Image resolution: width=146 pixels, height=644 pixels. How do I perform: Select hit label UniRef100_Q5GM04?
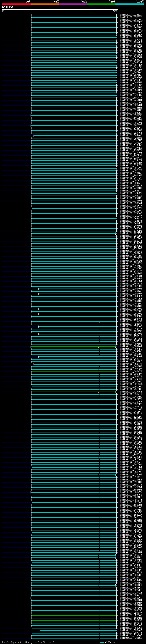(131, 357)
